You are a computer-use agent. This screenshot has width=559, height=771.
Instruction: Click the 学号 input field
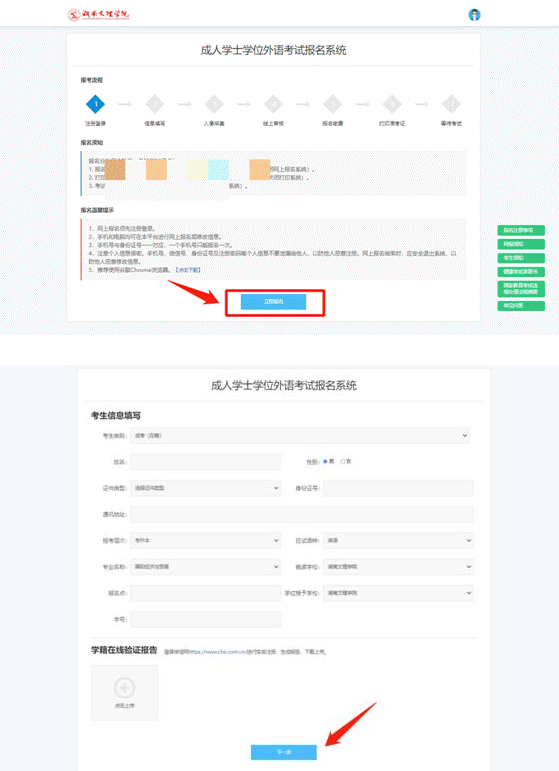(x=206, y=620)
